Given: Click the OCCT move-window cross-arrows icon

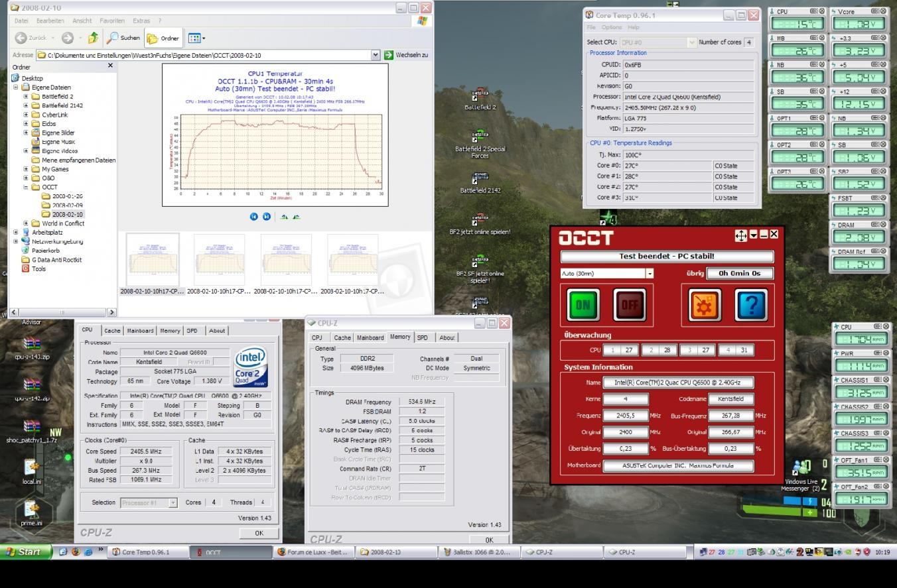Looking at the screenshot, I should (x=741, y=235).
